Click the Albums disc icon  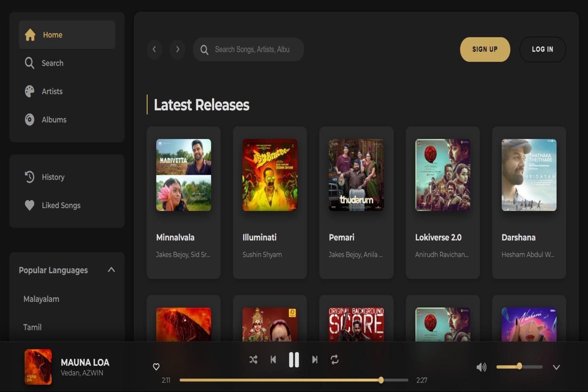pos(29,120)
